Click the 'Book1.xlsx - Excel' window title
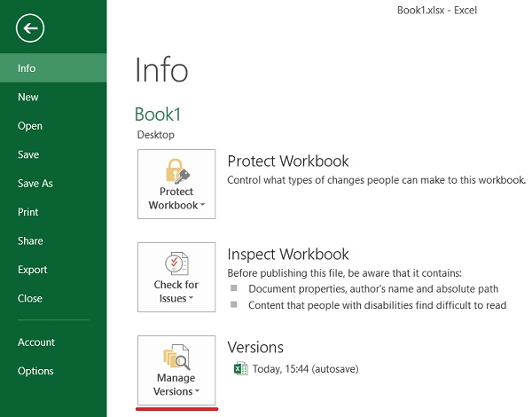The width and height of the screenshot is (532, 417). 437,10
